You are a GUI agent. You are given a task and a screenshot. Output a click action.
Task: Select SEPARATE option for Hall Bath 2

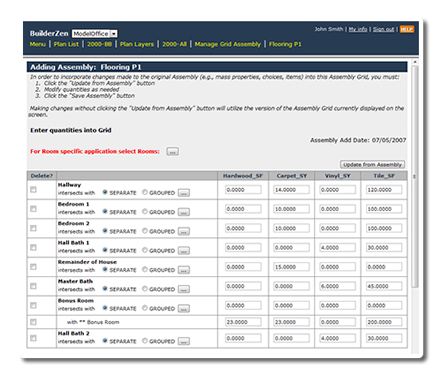pos(105,341)
